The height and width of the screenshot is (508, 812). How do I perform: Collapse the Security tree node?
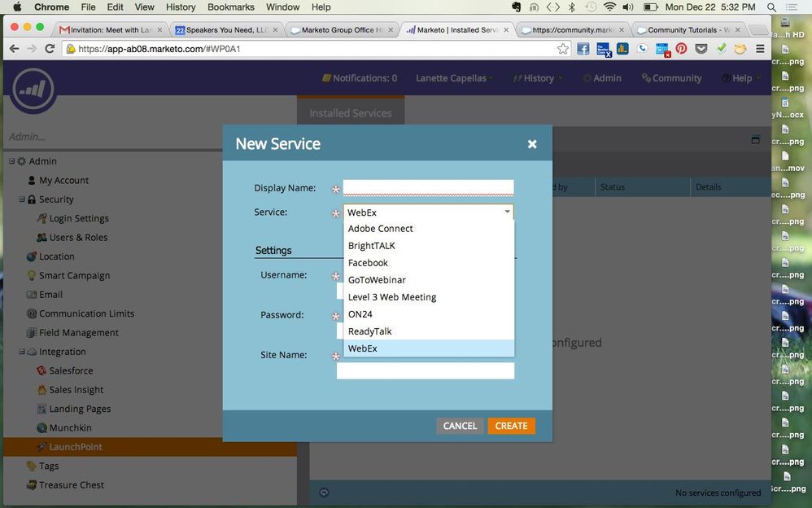22,199
